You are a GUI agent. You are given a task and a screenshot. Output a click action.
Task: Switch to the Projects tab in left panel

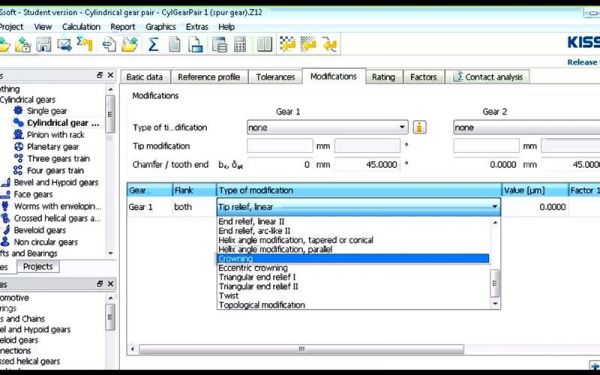click(38, 266)
